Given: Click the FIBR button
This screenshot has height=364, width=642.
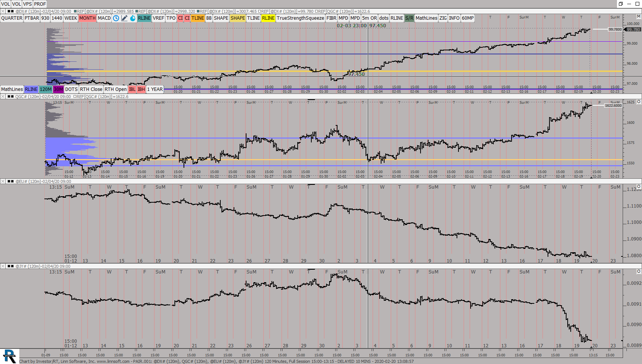Looking at the screenshot, I should [331, 18].
